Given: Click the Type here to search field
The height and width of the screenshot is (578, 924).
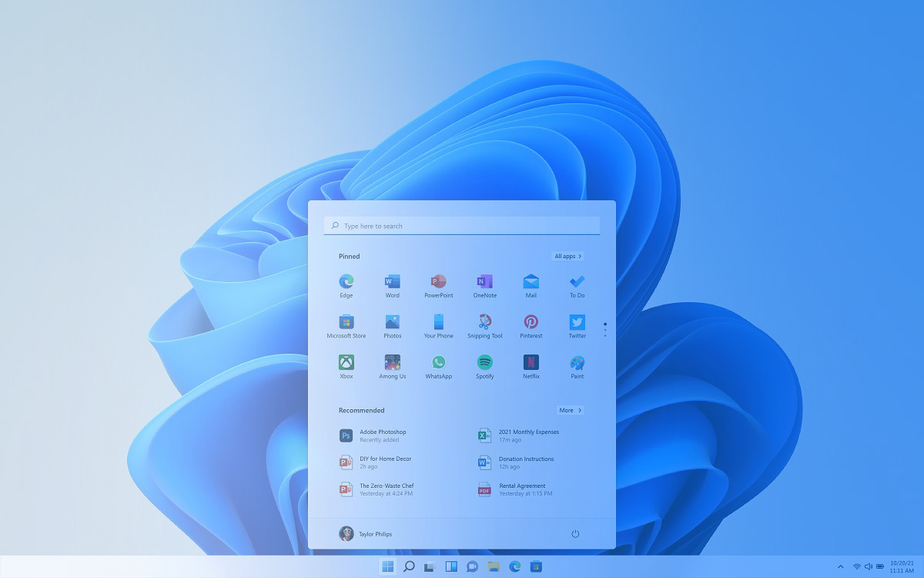Looking at the screenshot, I should coord(462,226).
